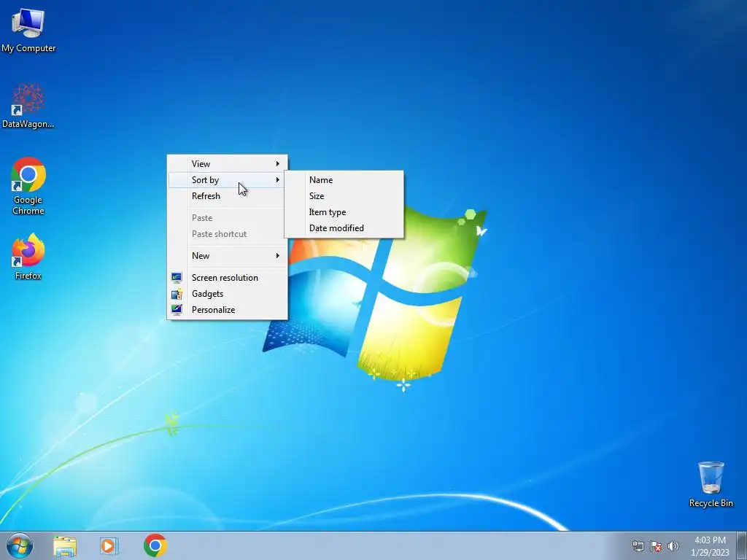
Task: Click the arrow next to Sort by
Action: point(278,180)
